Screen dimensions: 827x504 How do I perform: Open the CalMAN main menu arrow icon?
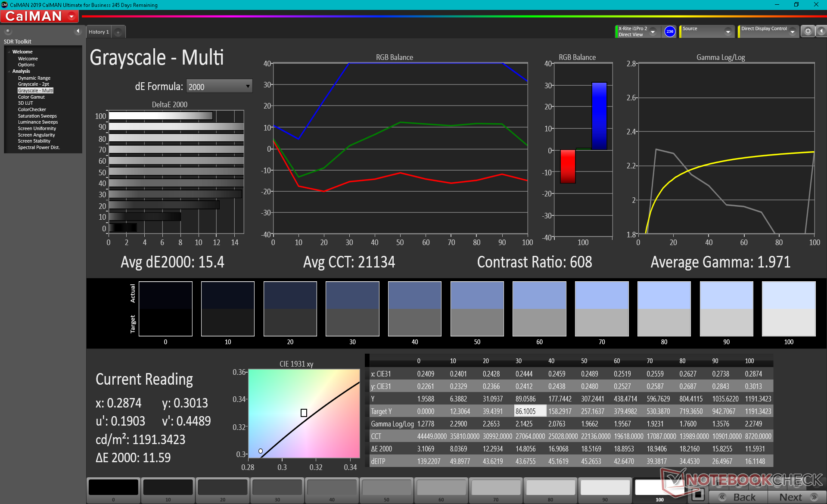pos(72,16)
